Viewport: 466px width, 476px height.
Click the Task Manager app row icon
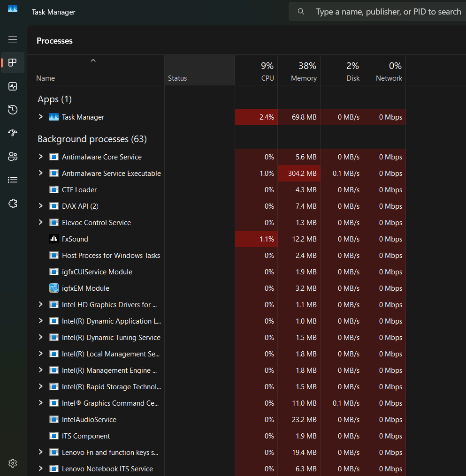pyautogui.click(x=54, y=117)
